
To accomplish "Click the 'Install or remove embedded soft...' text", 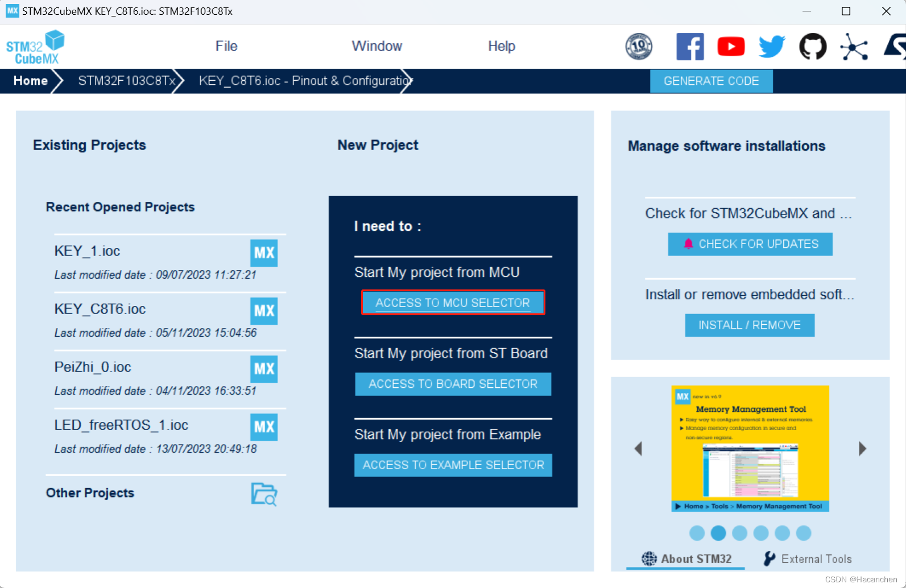I will (x=750, y=295).
